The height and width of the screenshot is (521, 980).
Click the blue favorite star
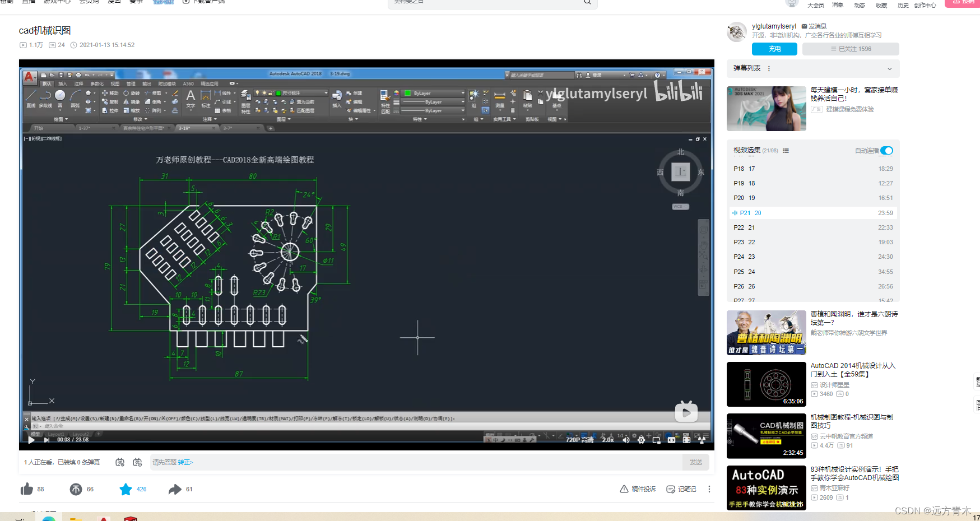pos(126,489)
